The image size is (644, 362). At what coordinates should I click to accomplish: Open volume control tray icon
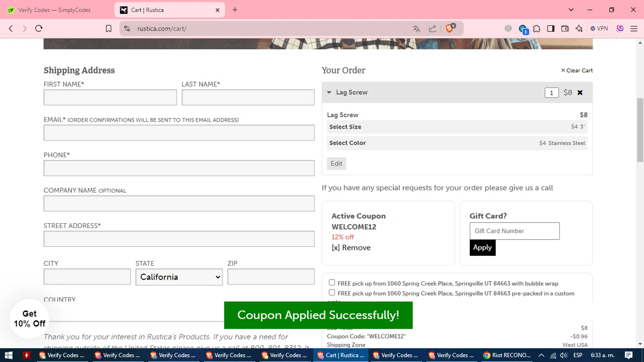tap(564, 355)
